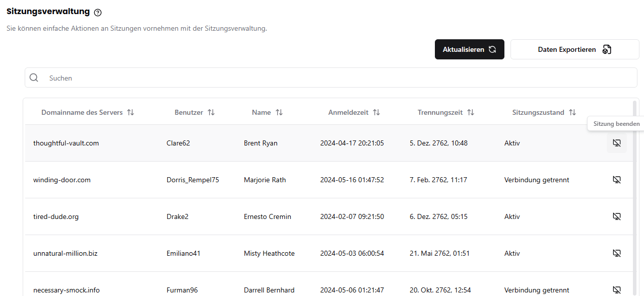This screenshot has height=296, width=644.
Task: End session for necessary-smock.info
Action: (617, 290)
